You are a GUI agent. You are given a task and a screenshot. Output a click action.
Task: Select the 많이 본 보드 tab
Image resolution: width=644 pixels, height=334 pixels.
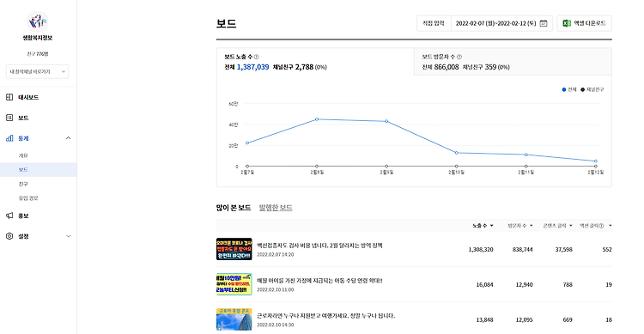234,208
